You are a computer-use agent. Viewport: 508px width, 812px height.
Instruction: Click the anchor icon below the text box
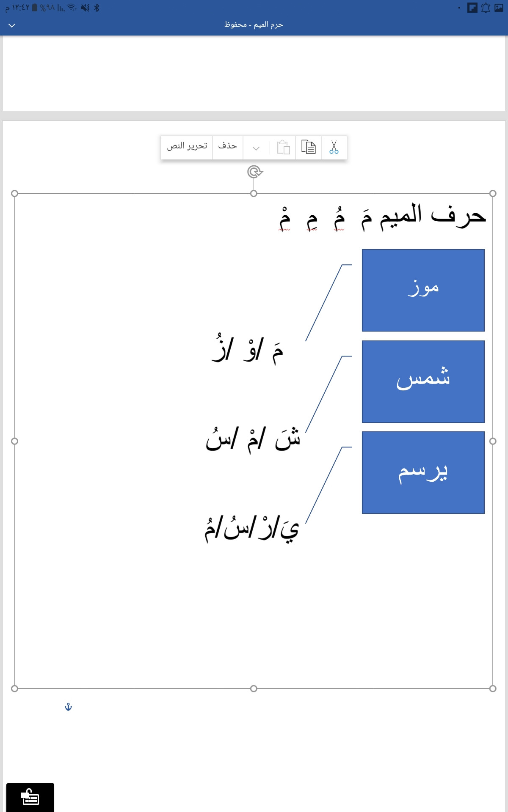point(68,707)
